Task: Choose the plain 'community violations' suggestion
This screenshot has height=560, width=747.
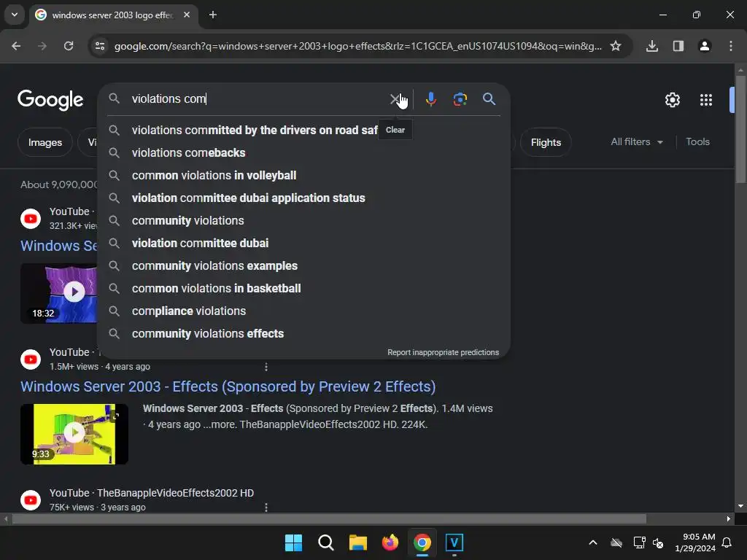Action: [x=303, y=220]
